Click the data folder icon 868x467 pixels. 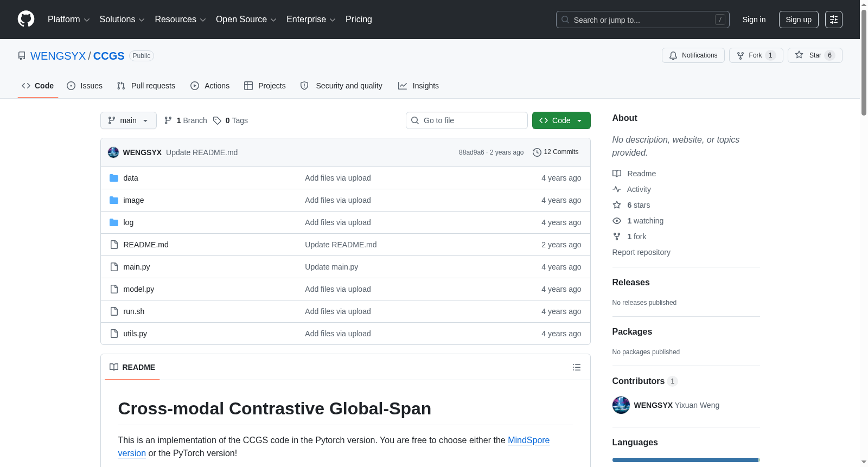tap(114, 178)
